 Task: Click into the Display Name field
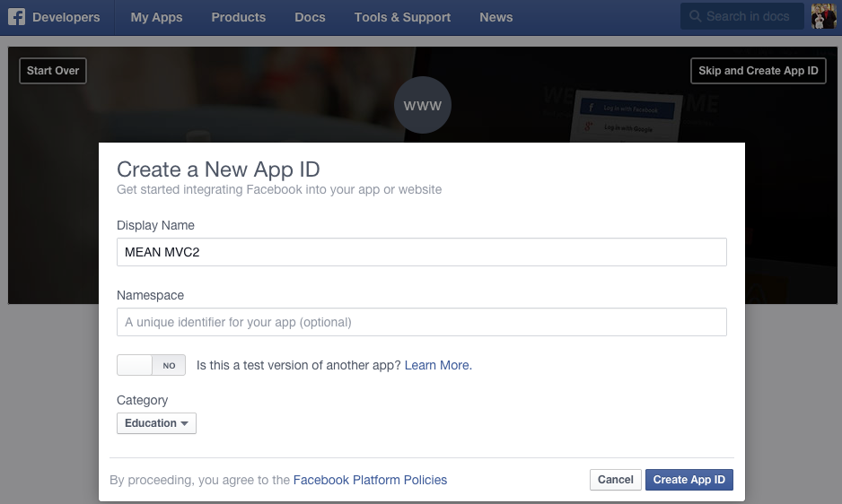(x=422, y=252)
